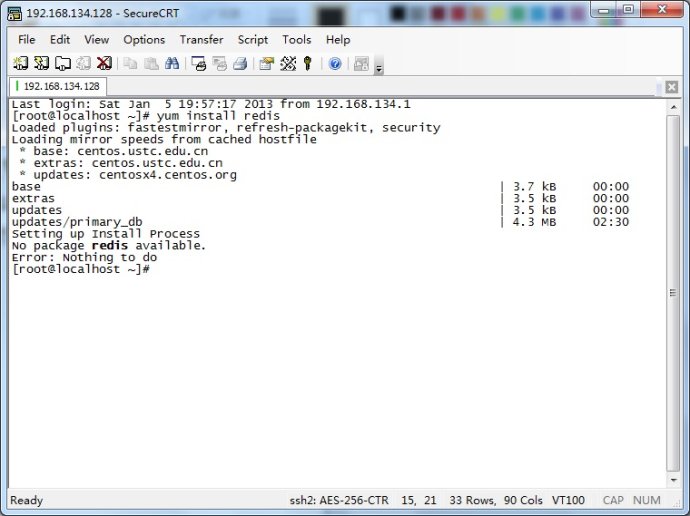The width and height of the screenshot is (690, 516).
Task: Maximize the SecureCRT window
Action: click(x=628, y=10)
